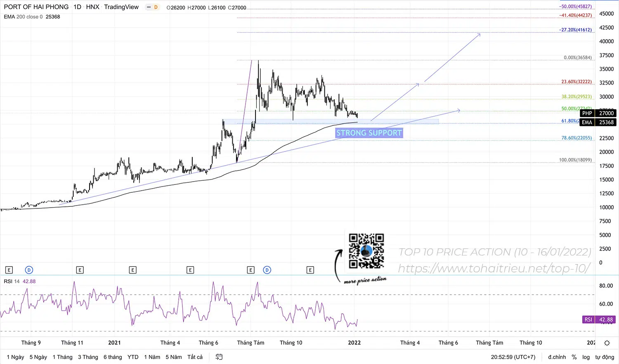Screen dimensions: 619x364
Task: Open the symbol 'PORT OF HAI PHONG' search
Action: tap(36, 7)
